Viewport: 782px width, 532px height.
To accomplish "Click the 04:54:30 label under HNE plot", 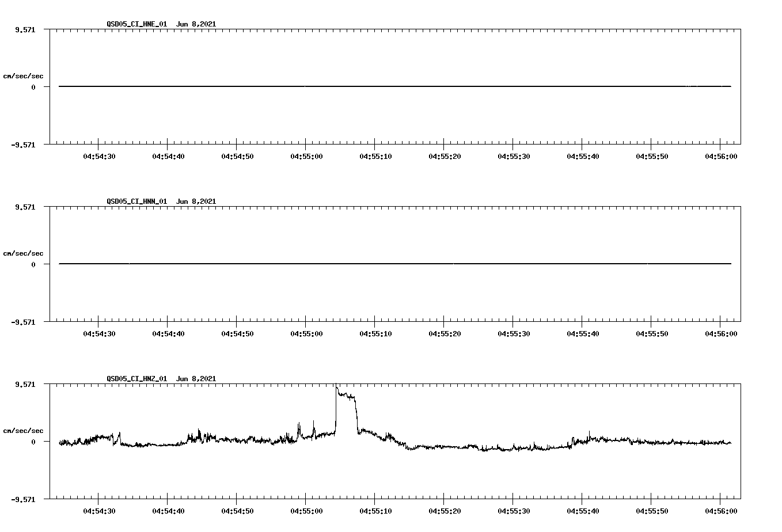I will pyautogui.click(x=99, y=157).
